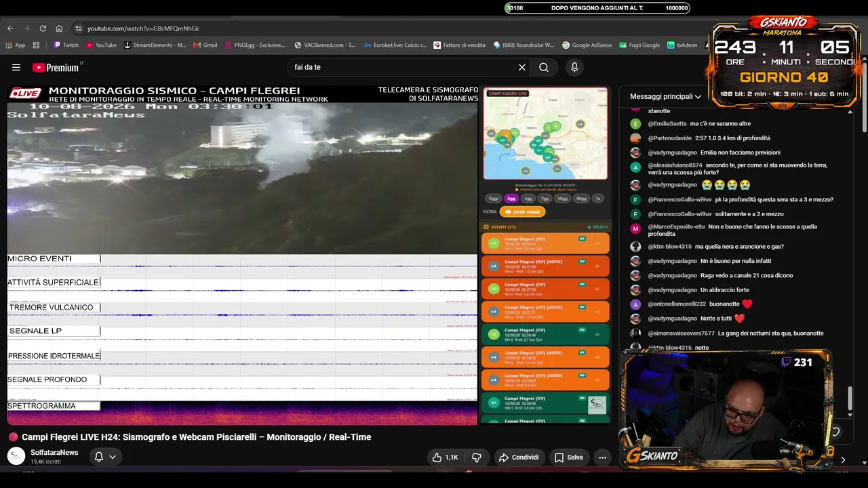This screenshot has width=868, height=488.
Task: Open the App launcher bookmark
Action: click(15, 45)
